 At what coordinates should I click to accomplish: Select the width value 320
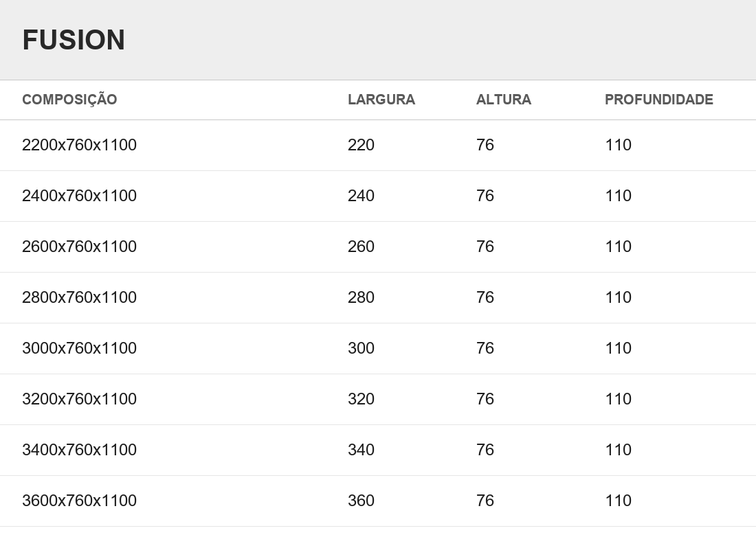[361, 399]
